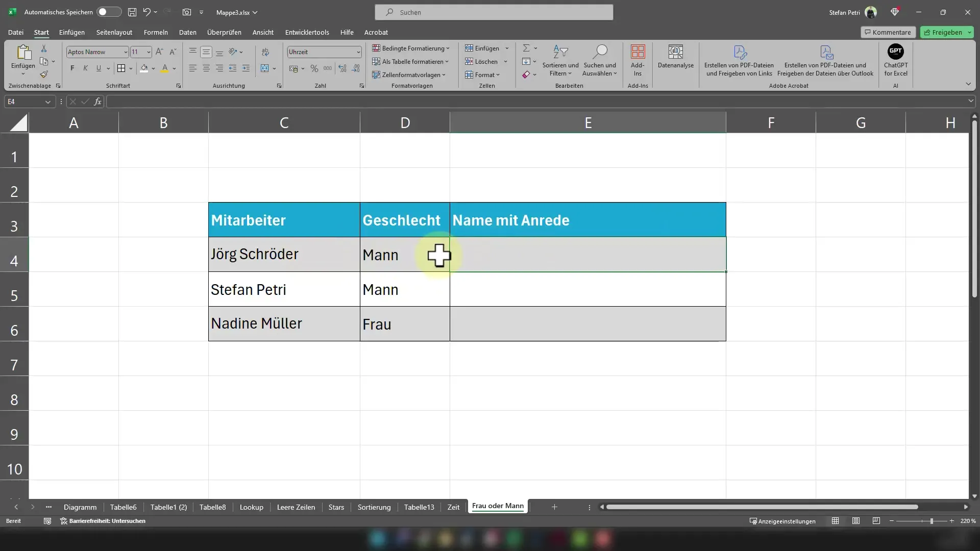Toggle bold formatting button
Viewport: 980px width, 551px height.
(x=72, y=68)
